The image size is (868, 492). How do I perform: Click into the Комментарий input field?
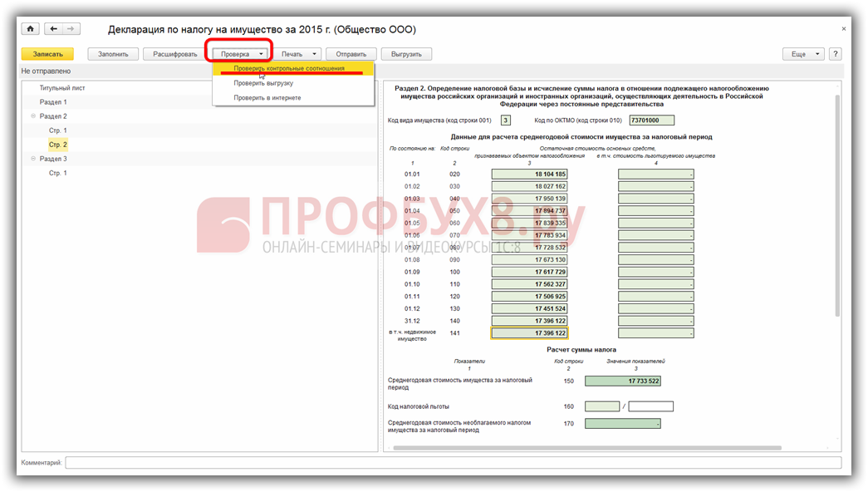tap(453, 462)
